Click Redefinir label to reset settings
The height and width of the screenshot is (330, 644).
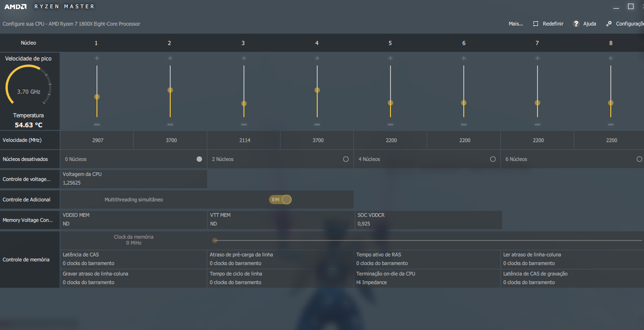coord(553,24)
